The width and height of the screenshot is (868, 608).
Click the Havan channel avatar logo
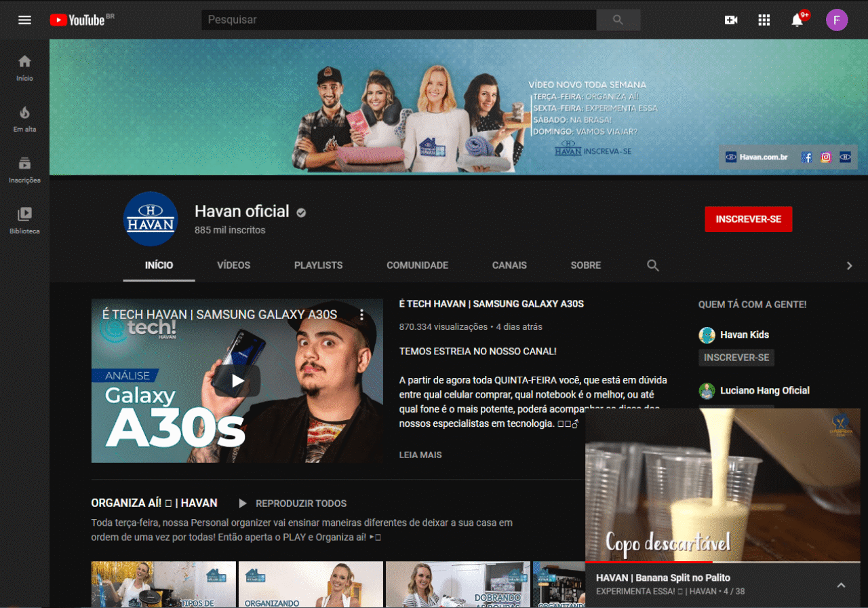point(151,218)
